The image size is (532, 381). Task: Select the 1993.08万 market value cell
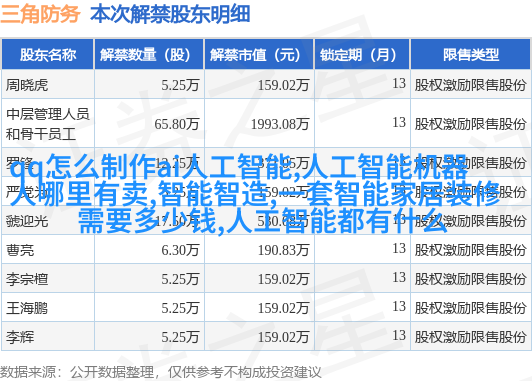280,124
